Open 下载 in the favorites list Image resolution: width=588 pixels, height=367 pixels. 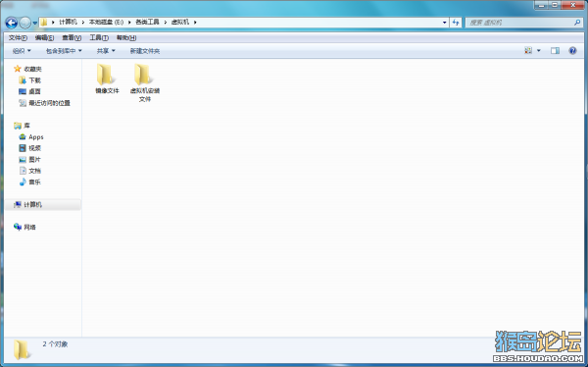[29, 80]
